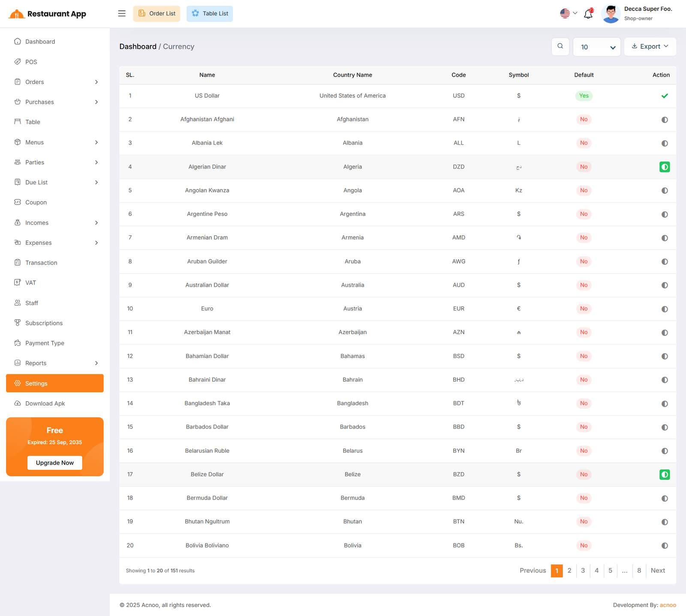
Task: Go to pagination page 2
Action: click(x=569, y=571)
